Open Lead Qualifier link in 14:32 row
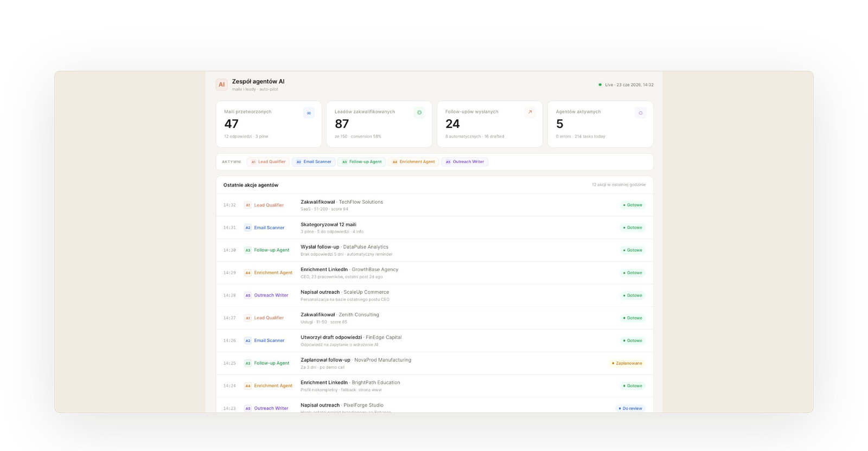Viewport: 868px width, 451px height. 269,205
